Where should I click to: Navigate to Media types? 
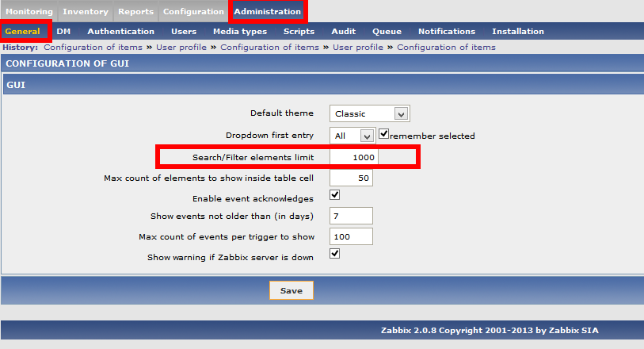click(x=239, y=32)
